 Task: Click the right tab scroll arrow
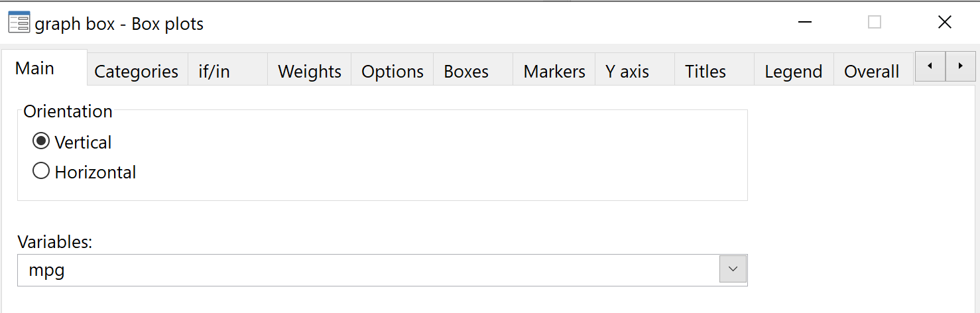pyautogui.click(x=961, y=66)
